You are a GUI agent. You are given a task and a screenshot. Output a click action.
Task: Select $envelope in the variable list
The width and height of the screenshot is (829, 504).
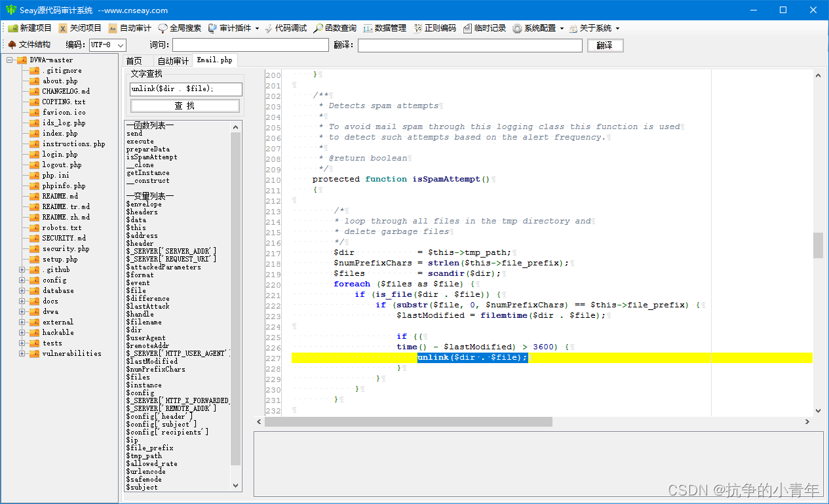click(x=144, y=204)
